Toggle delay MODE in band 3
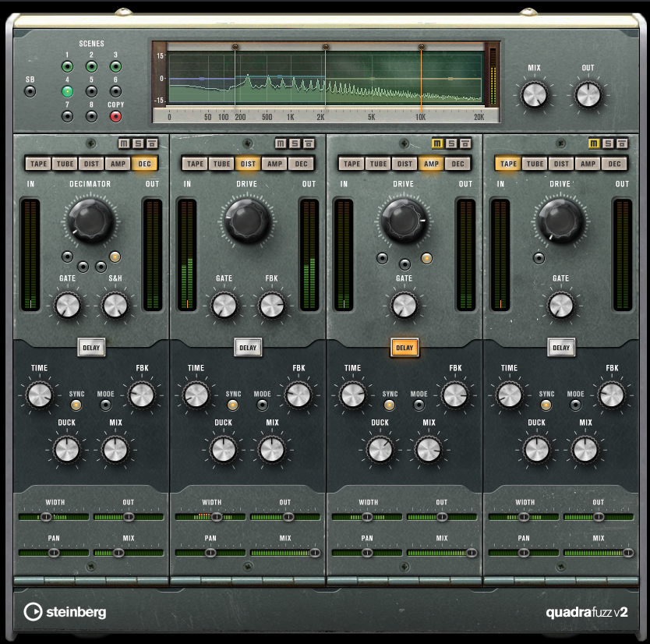The height and width of the screenshot is (644, 650). 419,405
